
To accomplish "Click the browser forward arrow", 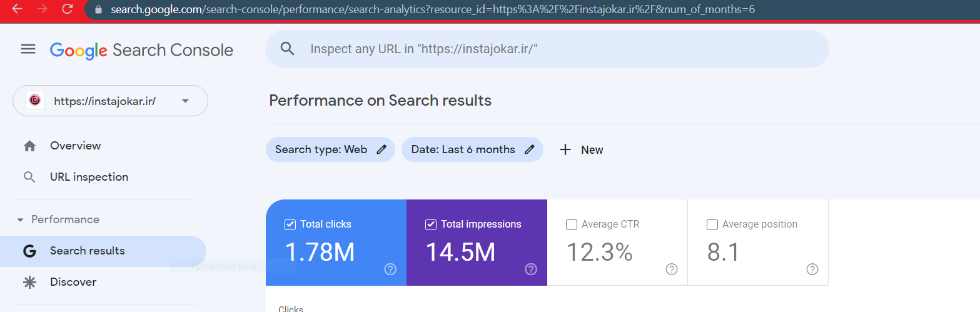I will [43, 9].
